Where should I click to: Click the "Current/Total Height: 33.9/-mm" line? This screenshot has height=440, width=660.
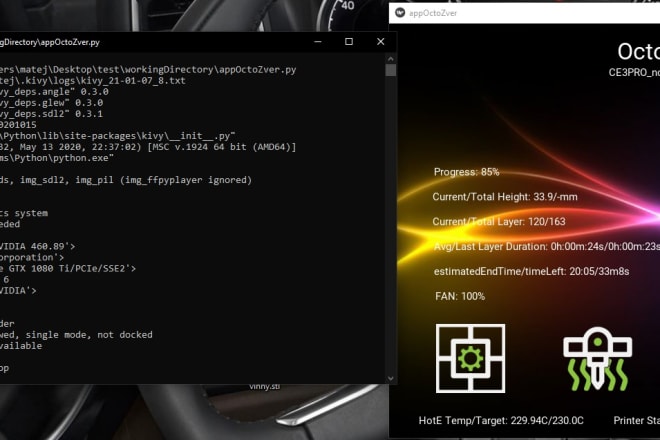click(505, 197)
